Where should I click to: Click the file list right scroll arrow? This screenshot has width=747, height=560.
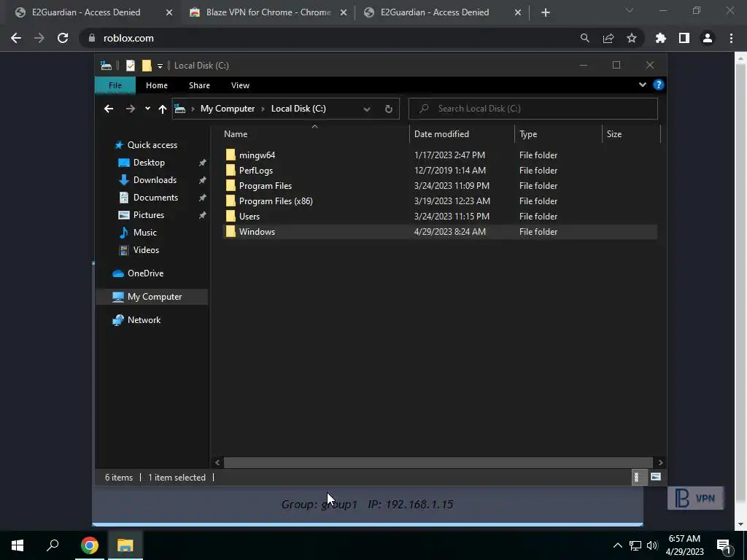click(660, 462)
